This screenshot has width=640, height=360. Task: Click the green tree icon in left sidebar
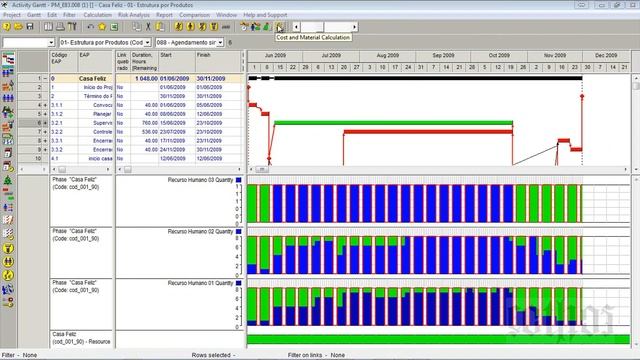8,180
